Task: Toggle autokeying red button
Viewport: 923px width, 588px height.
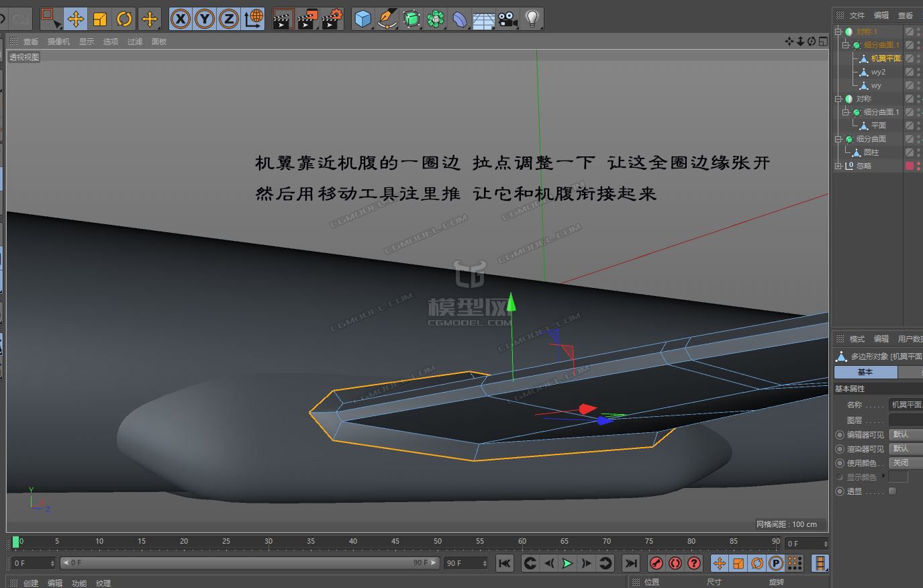Action: [675, 563]
